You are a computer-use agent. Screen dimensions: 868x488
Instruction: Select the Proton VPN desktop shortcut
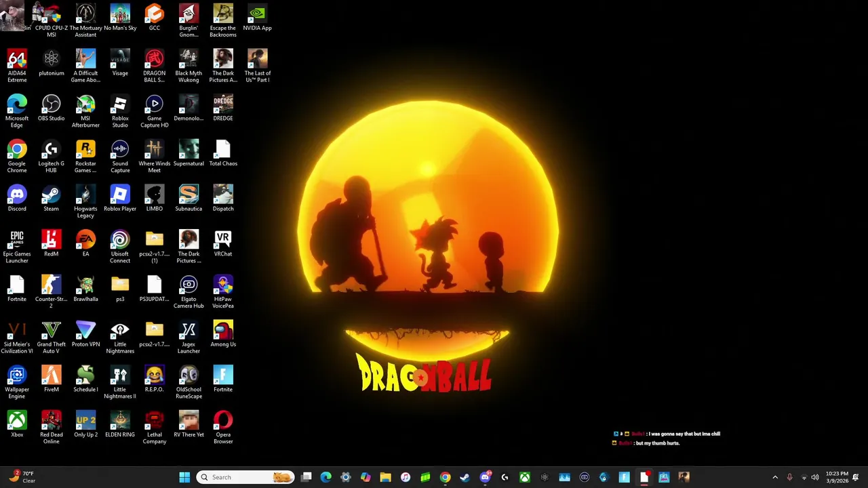point(85,334)
